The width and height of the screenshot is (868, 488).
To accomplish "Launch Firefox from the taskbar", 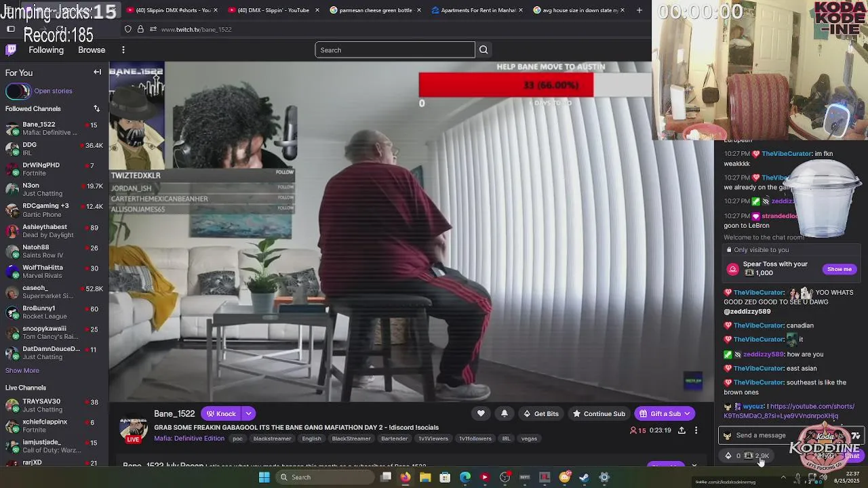I will [406, 477].
